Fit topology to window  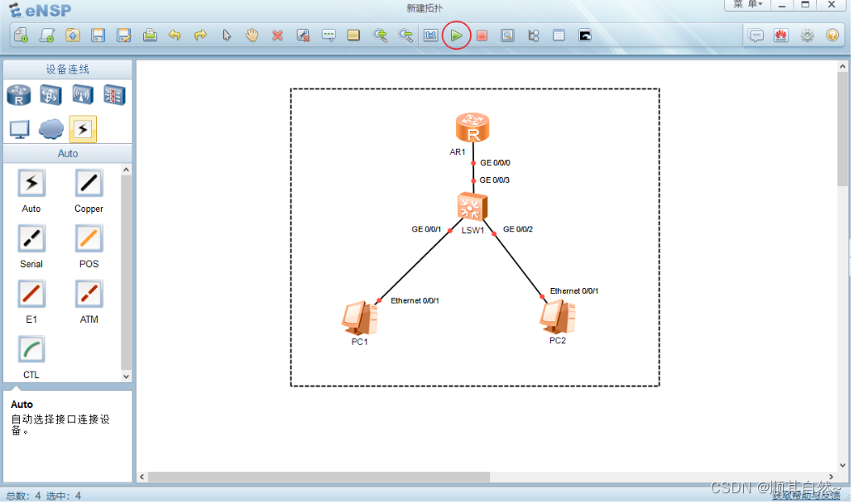point(431,36)
